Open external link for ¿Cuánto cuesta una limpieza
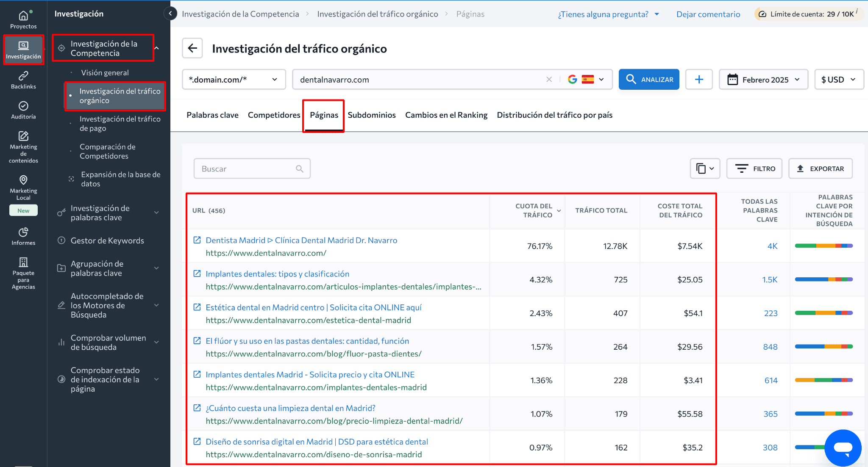Image resolution: width=868 pixels, height=467 pixels. tap(197, 408)
